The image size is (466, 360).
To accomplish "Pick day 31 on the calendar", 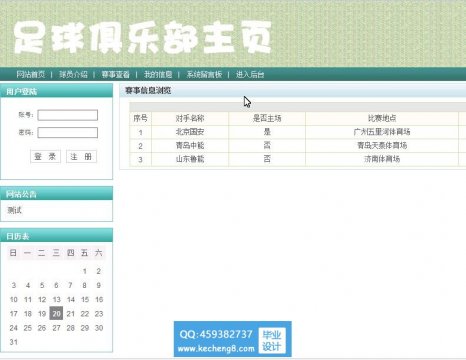I will point(14,342).
